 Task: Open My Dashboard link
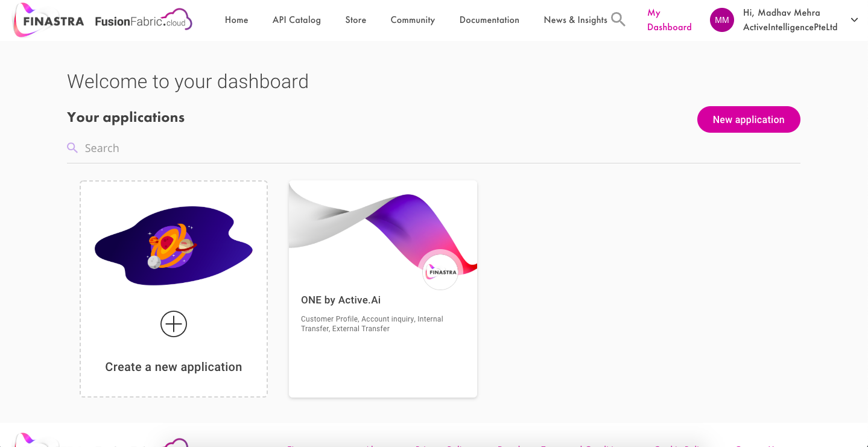(669, 20)
